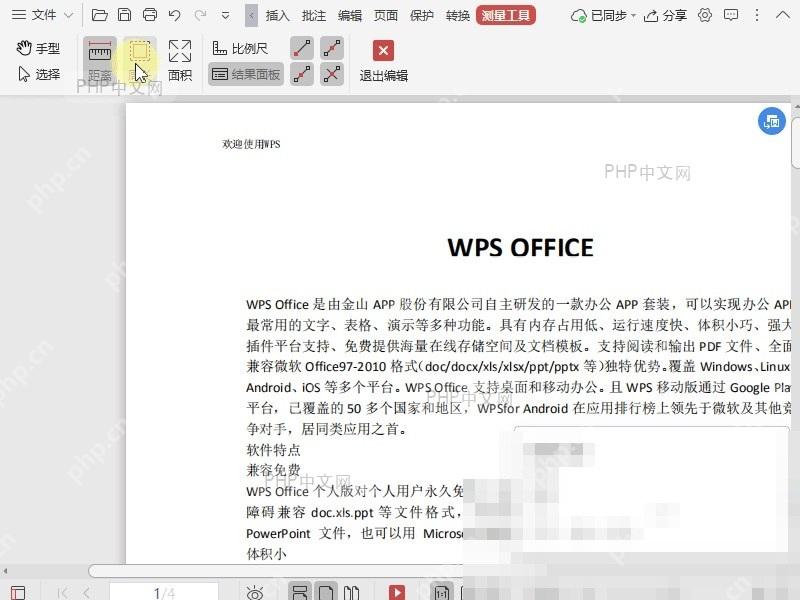The height and width of the screenshot is (600, 800).
Task: Click the Redo arrow icon
Action: 200,15
